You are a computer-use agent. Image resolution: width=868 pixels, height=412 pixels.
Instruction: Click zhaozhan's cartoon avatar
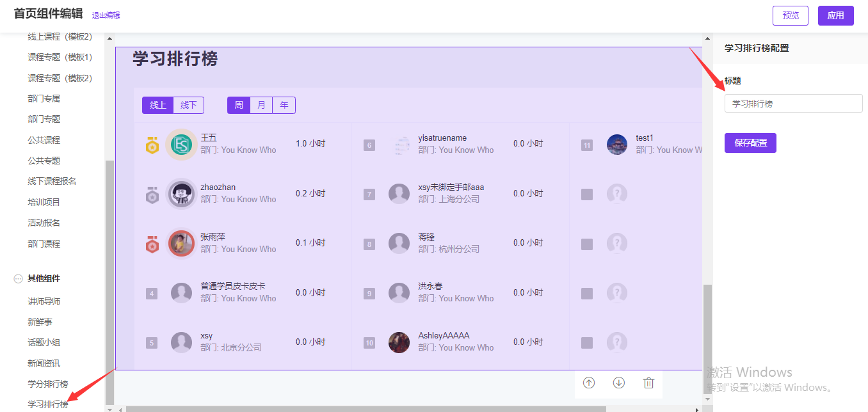coord(181,193)
